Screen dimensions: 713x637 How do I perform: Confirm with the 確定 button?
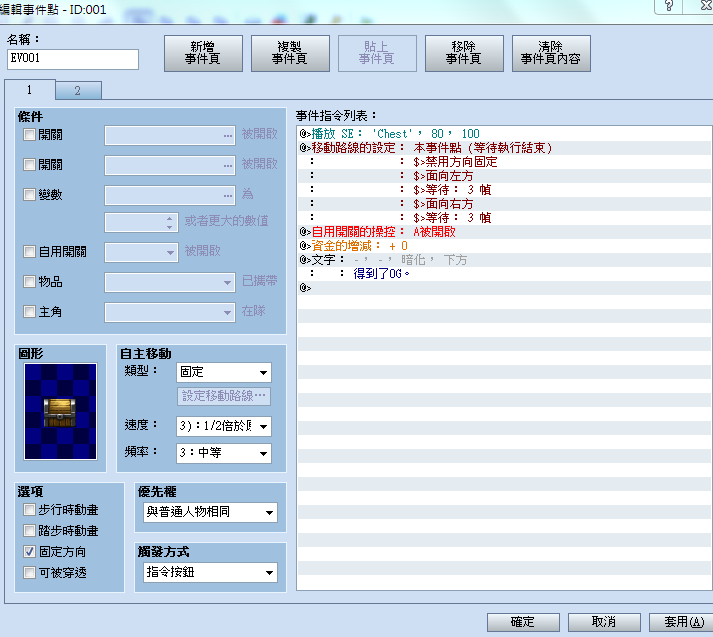(523, 622)
